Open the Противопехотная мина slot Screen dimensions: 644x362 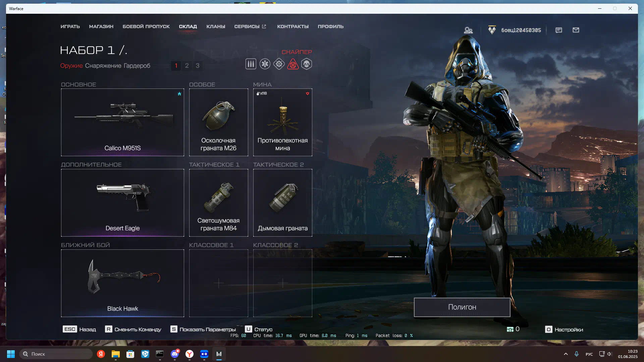[283, 122]
